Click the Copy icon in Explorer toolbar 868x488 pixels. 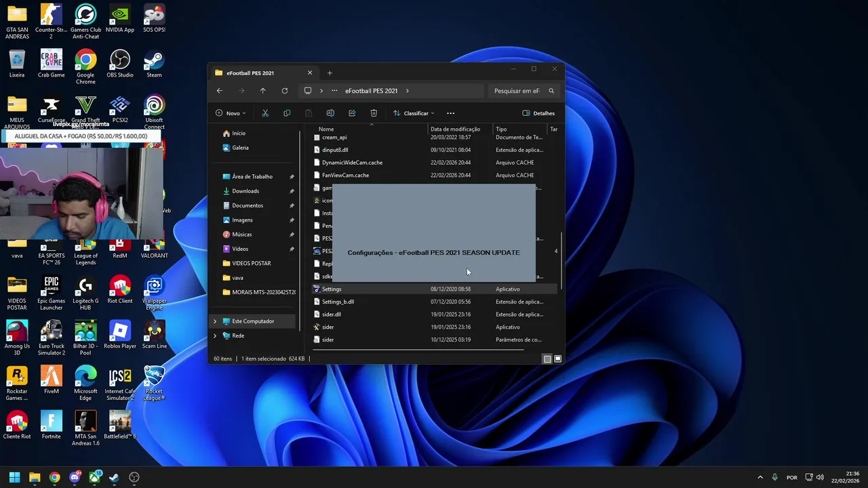[287, 113]
